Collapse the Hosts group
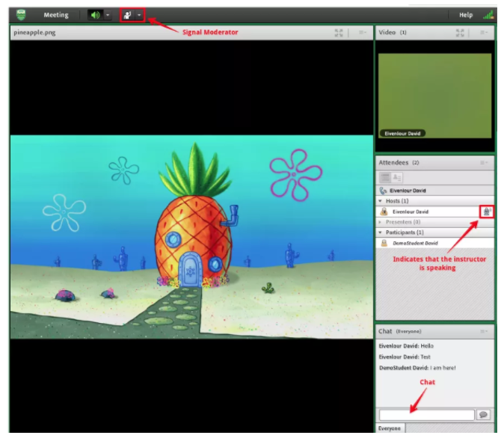 click(x=381, y=201)
